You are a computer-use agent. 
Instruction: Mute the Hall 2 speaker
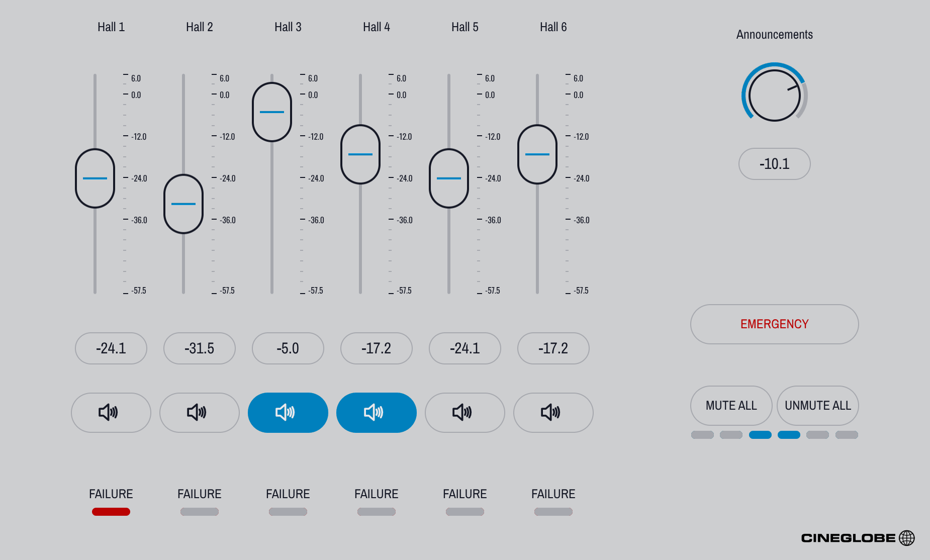tap(199, 413)
